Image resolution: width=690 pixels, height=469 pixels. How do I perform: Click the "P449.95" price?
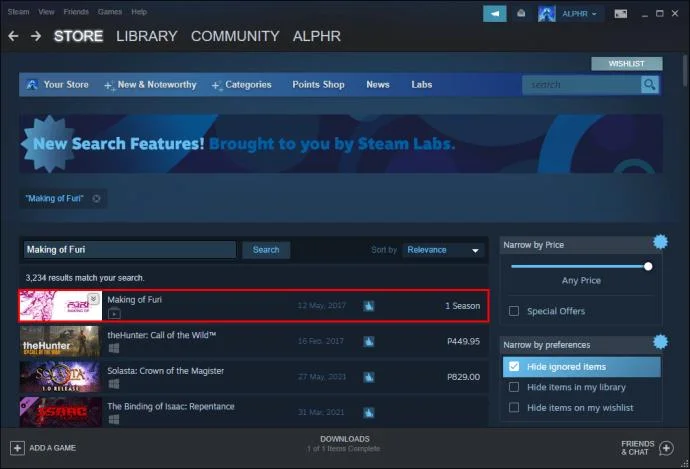coord(463,341)
